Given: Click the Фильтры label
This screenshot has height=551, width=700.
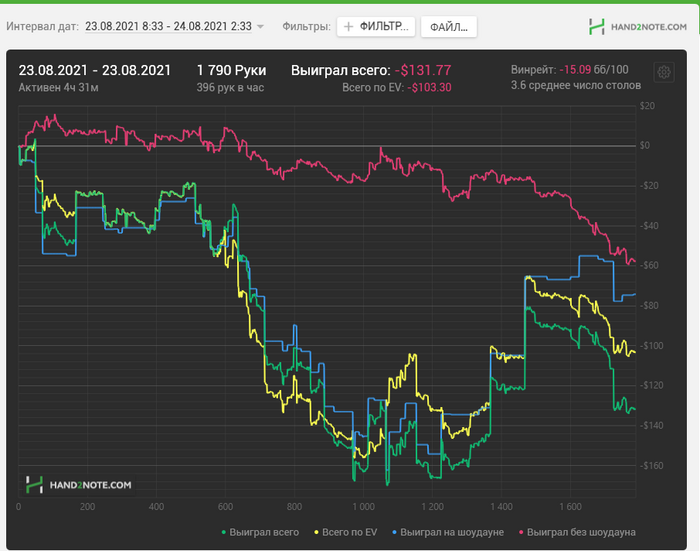Looking at the screenshot, I should click(x=306, y=27).
